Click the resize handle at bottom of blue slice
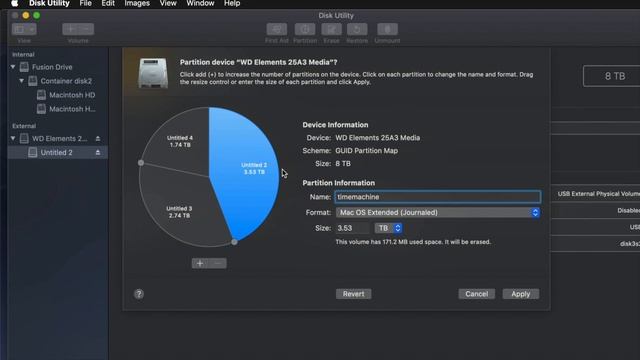The height and width of the screenshot is (360, 640). pyautogui.click(x=234, y=242)
